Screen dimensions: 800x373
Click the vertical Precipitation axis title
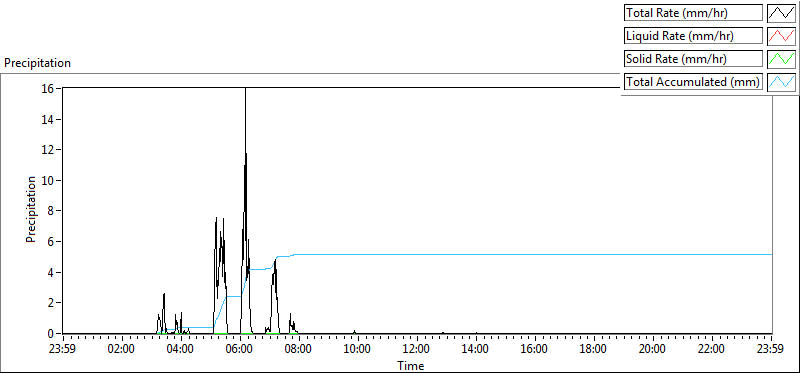click(32, 209)
